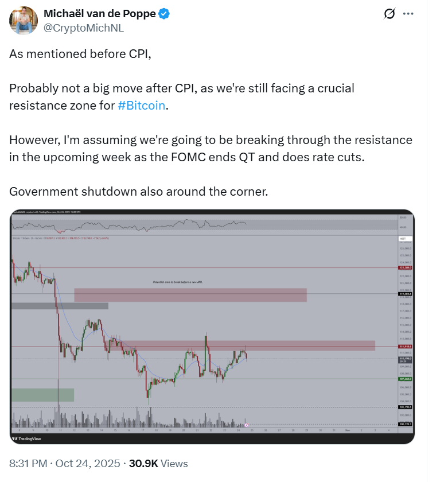448x482 pixels.
Task: Click the red 111,918 price label
Action: (406, 347)
